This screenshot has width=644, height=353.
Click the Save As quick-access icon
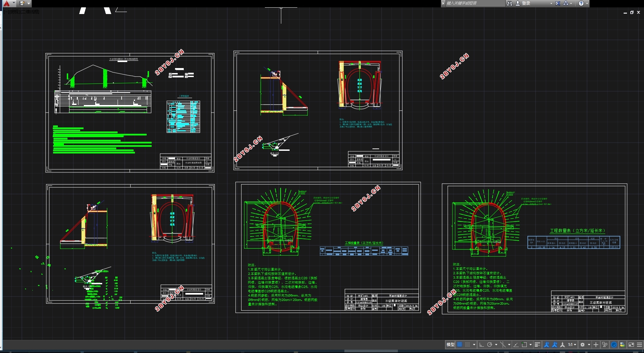coord(22,3)
